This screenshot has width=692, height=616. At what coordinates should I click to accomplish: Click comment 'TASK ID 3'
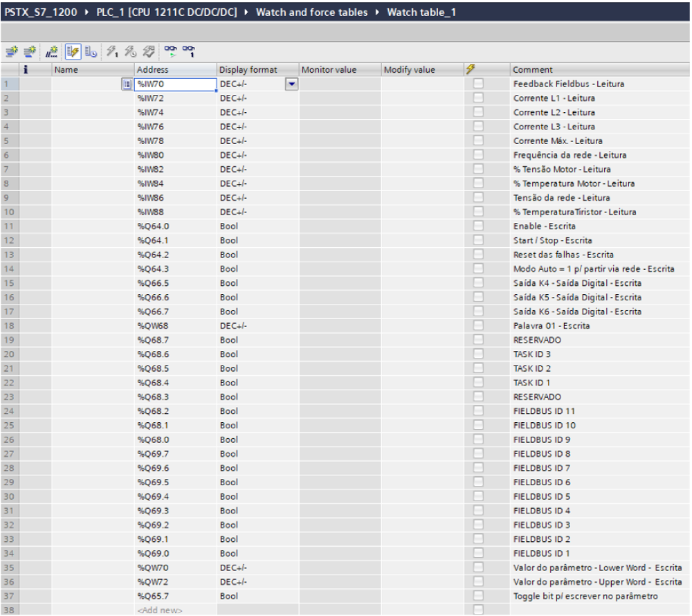(x=531, y=354)
